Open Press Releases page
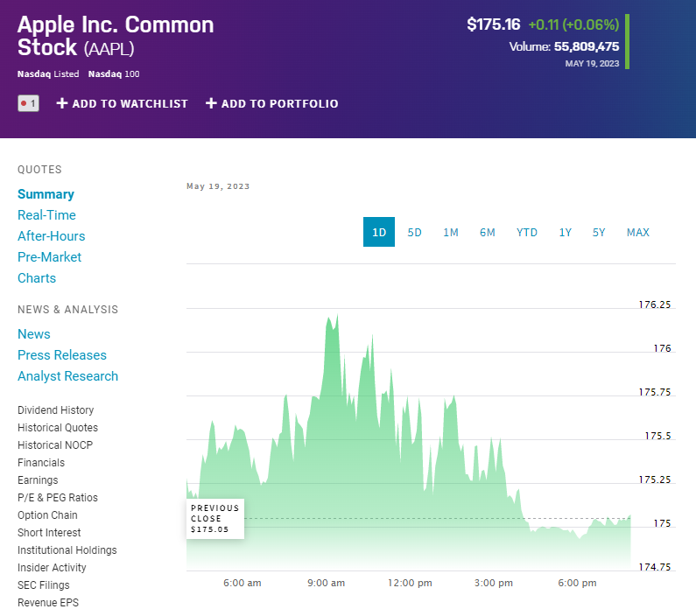The image size is (696, 616). (x=62, y=355)
